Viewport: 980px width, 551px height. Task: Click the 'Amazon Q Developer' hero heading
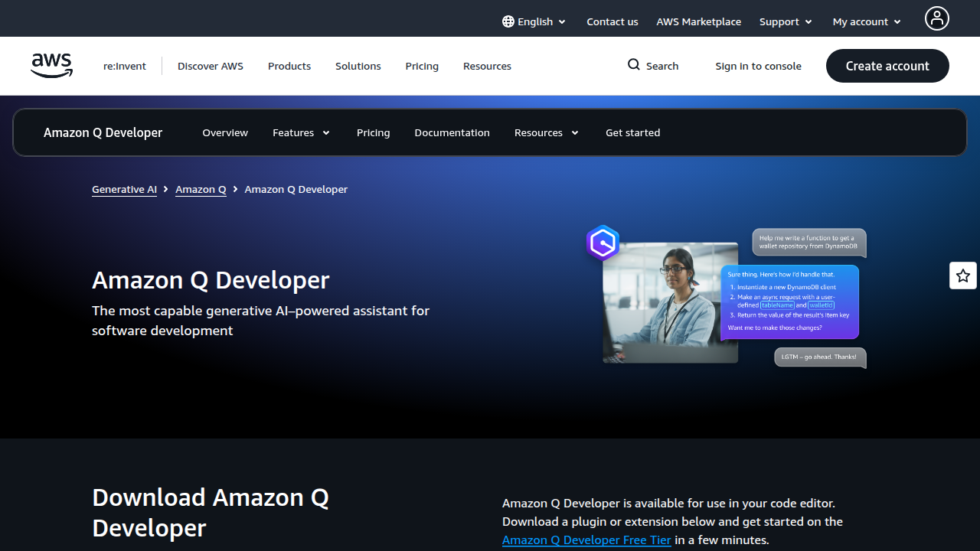(211, 280)
